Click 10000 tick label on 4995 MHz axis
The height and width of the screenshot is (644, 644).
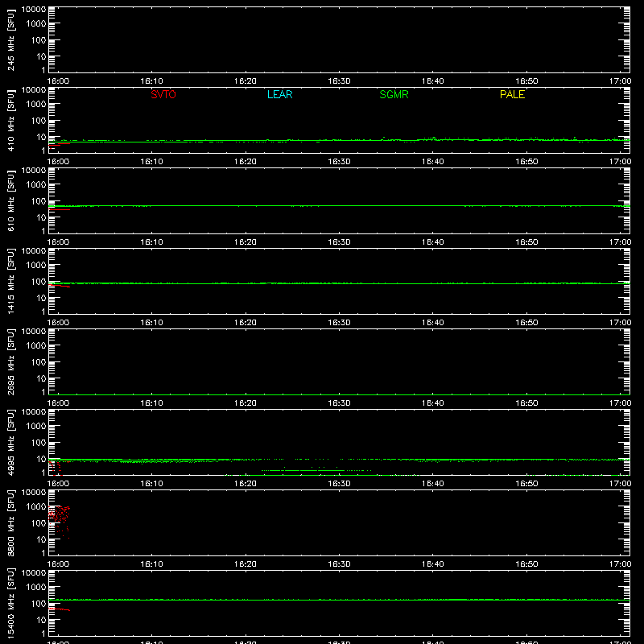pyautogui.click(x=34, y=412)
